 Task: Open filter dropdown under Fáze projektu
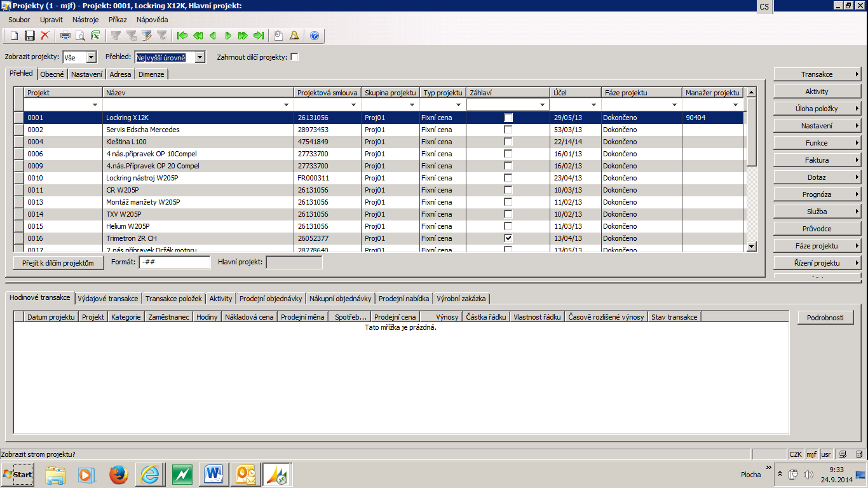[x=675, y=105]
